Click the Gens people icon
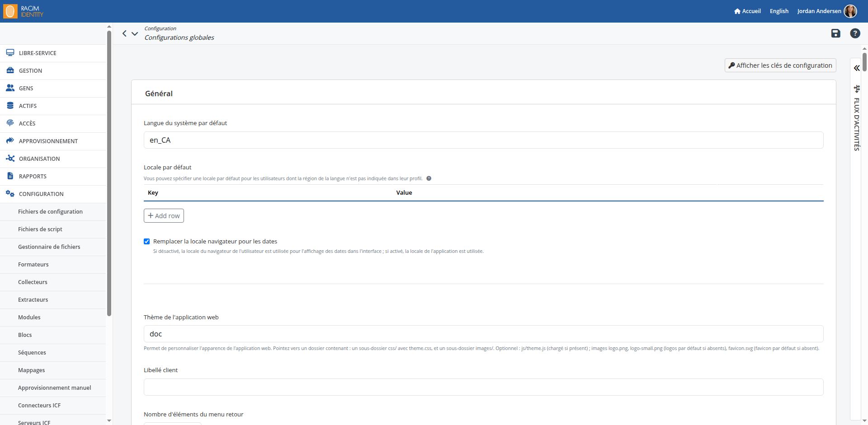 click(x=10, y=88)
